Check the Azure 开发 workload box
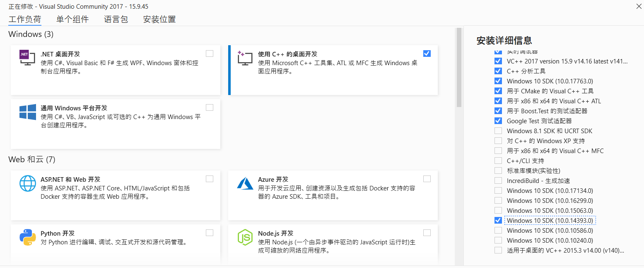Image resolution: width=644 pixels, height=268 pixels. pos(427,179)
